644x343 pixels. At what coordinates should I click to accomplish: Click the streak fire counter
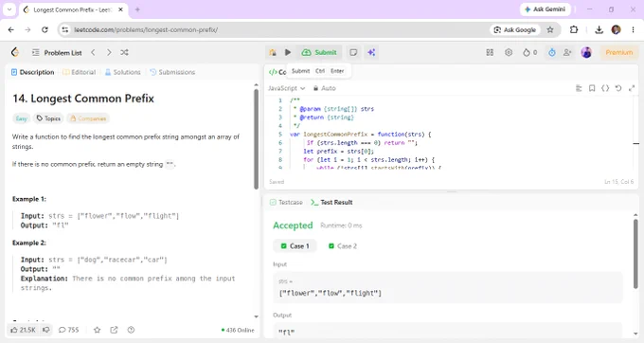529,52
